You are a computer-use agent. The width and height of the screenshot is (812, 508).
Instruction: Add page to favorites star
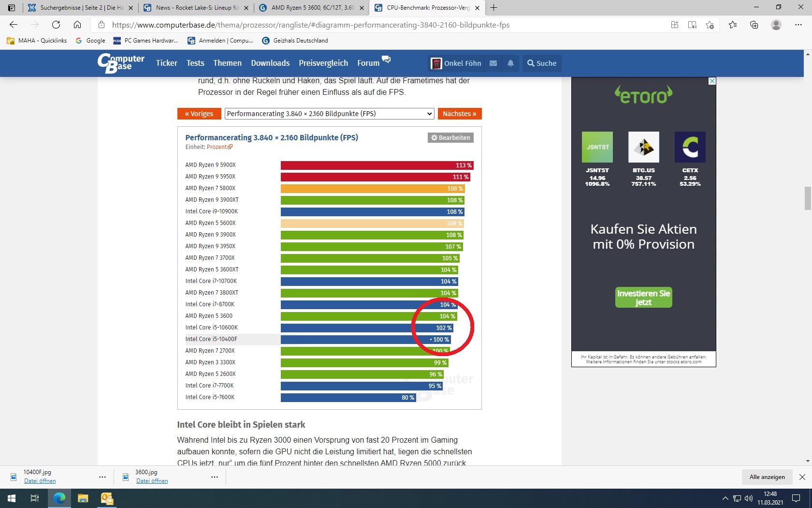[710, 25]
